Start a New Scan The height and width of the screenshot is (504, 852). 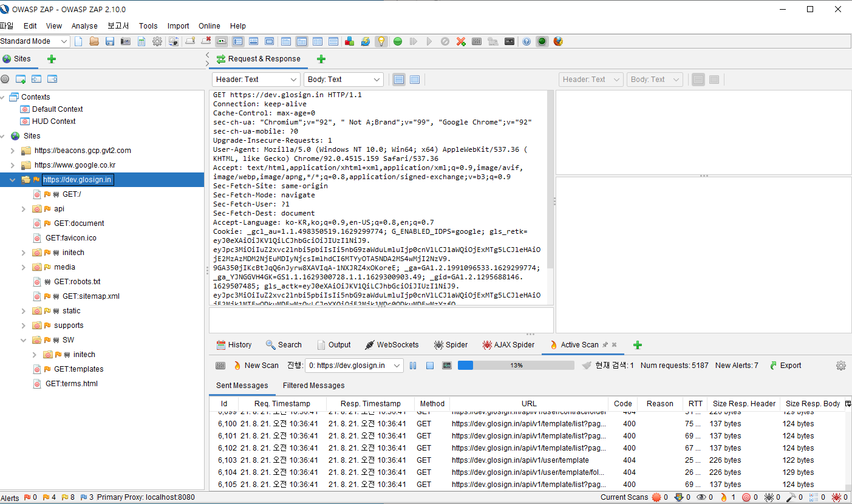pyautogui.click(x=256, y=366)
